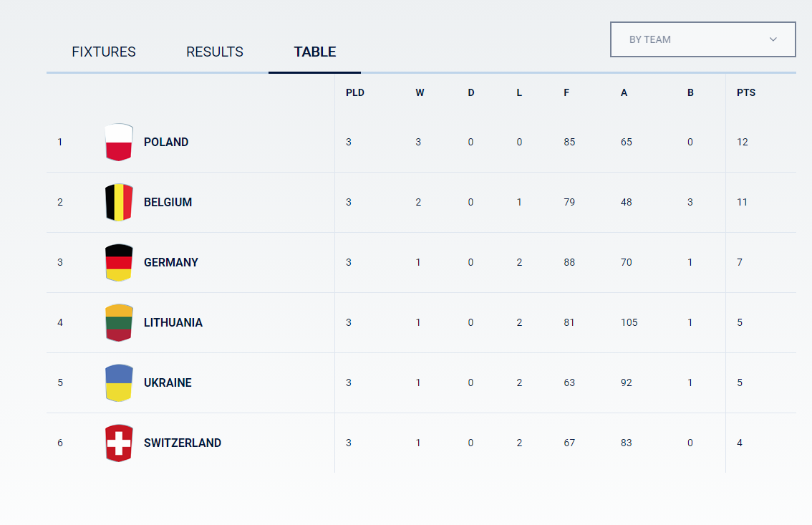Click the Switzerland flag icon
Screen dimensions: 812x525
(x=119, y=443)
